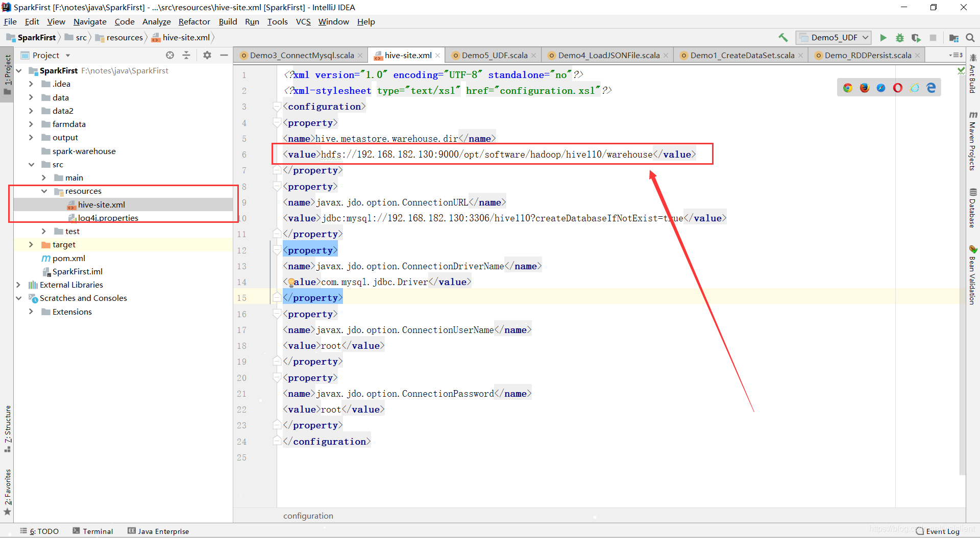Image resolution: width=980 pixels, height=538 pixels.
Task: Open the Refactor menu
Action: tap(194, 21)
